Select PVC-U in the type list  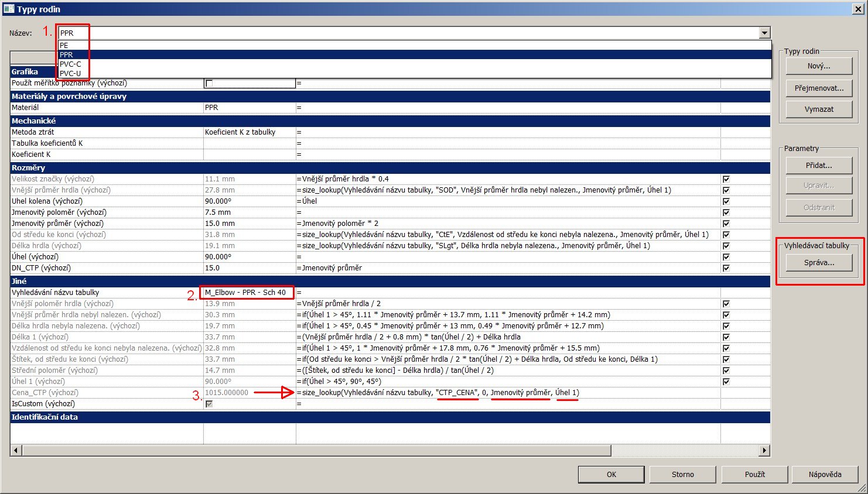click(415, 73)
